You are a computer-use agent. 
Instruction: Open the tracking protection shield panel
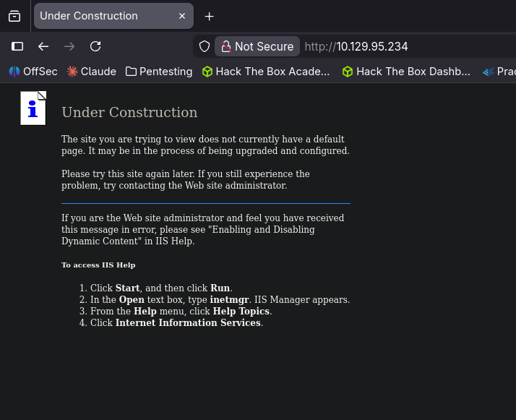(x=205, y=46)
